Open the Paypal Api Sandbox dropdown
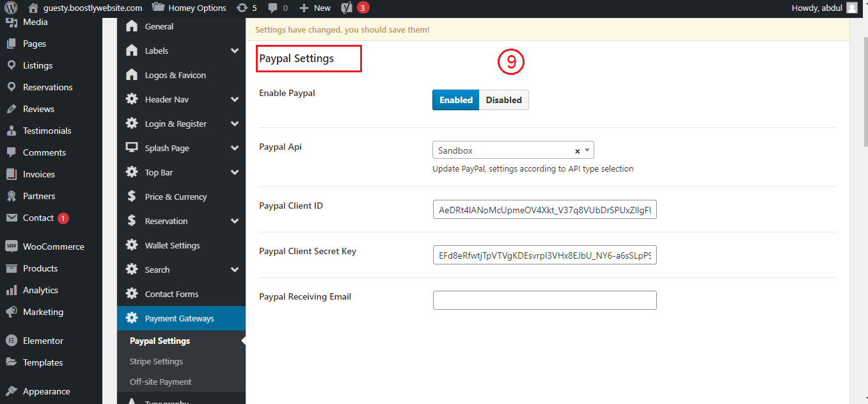Viewport: 868px width, 404px height. pos(513,150)
